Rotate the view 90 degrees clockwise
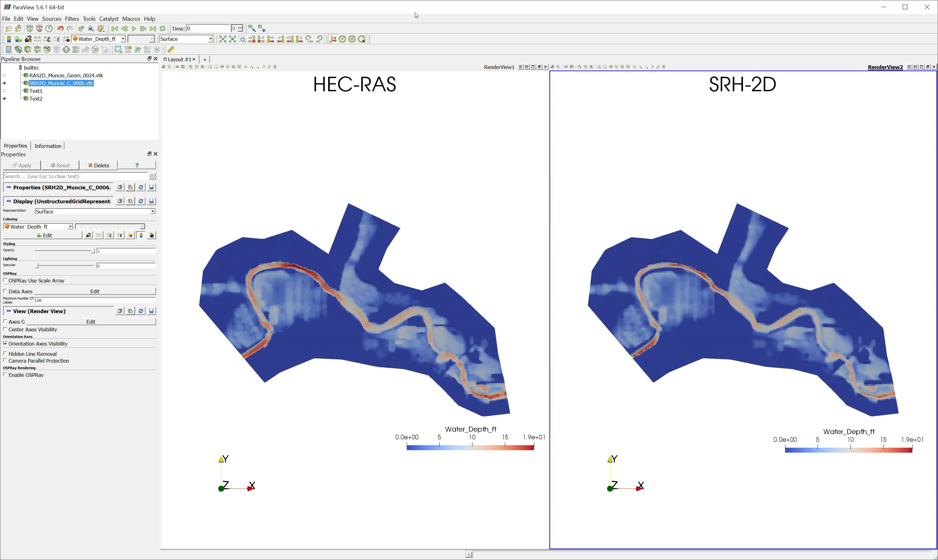Viewport: 938px width, 560px height. coord(310,39)
